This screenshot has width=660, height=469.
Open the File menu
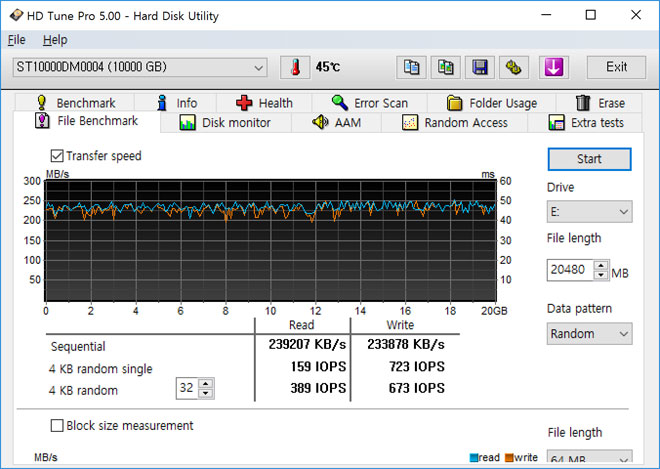click(17, 40)
